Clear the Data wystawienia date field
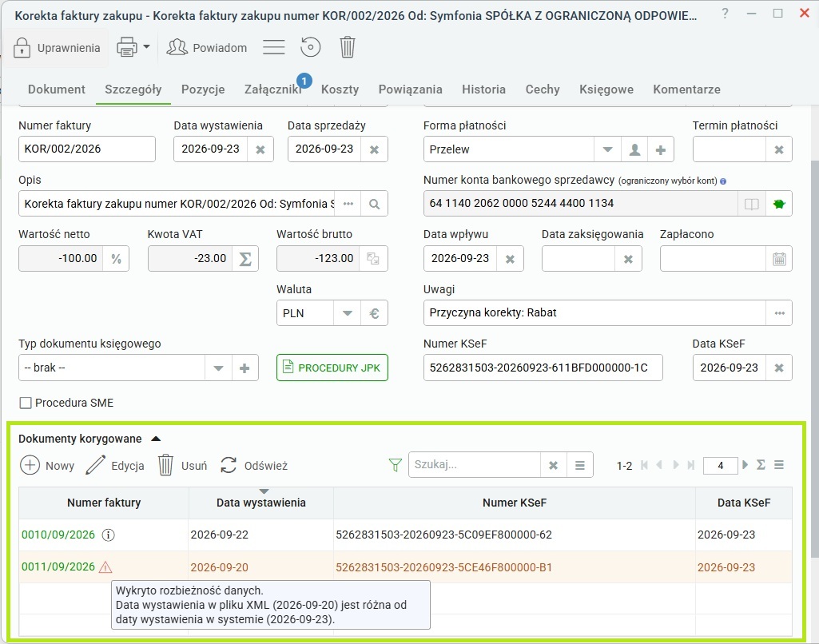The height and width of the screenshot is (644, 819). click(260, 150)
